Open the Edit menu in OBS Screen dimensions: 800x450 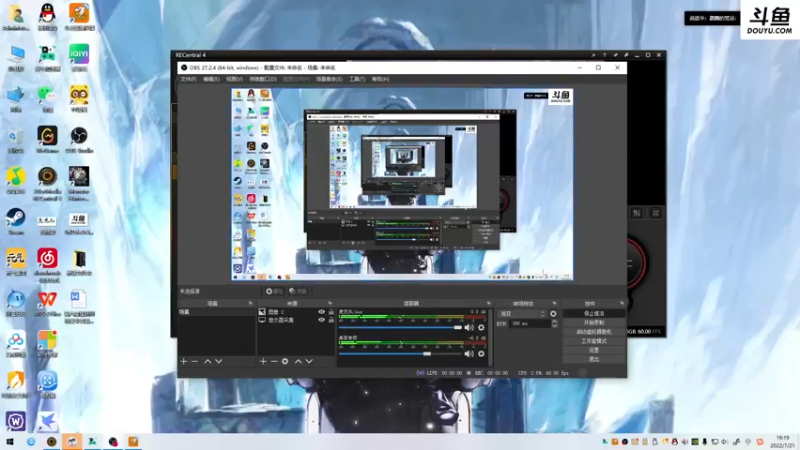click(x=211, y=79)
